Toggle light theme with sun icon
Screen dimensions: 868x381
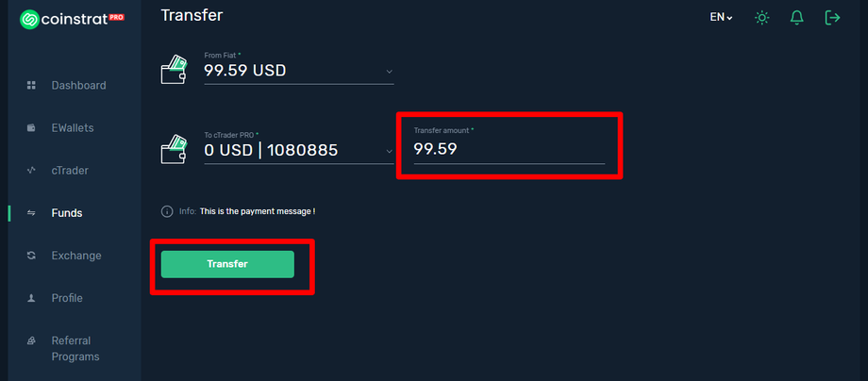(x=762, y=18)
